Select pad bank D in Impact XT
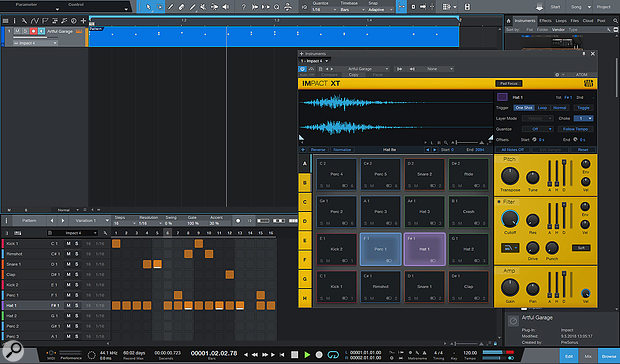Viewport: 620px width, 364px height. 304,221
